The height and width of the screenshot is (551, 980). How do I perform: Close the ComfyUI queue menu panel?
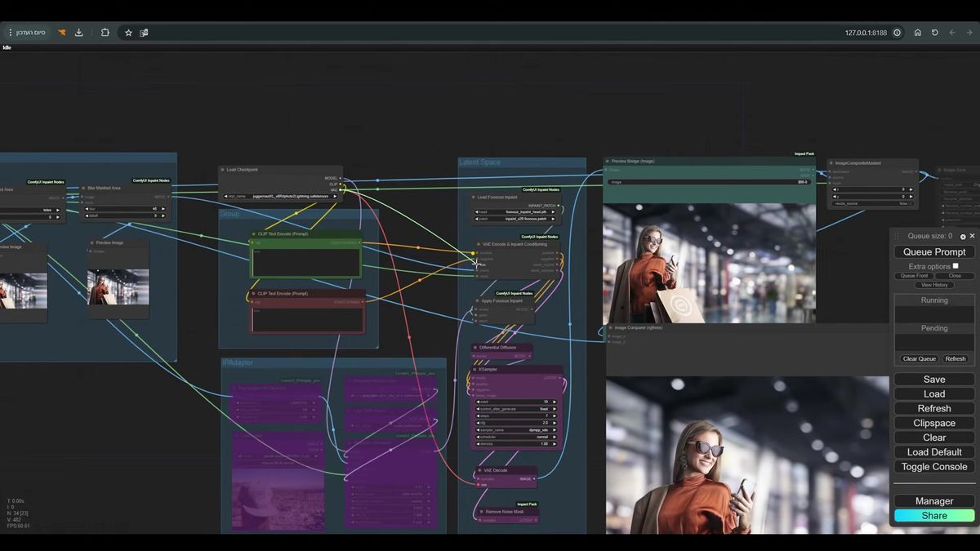click(972, 236)
